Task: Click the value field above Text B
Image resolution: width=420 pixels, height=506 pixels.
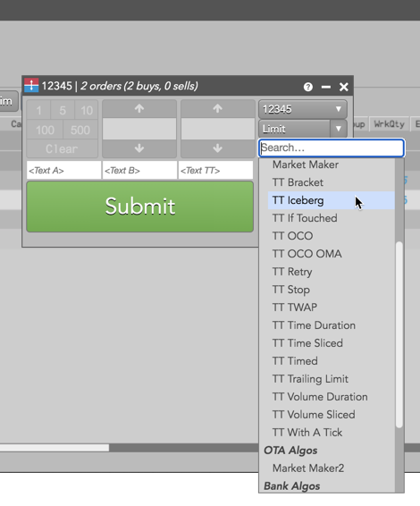Action: (139, 129)
